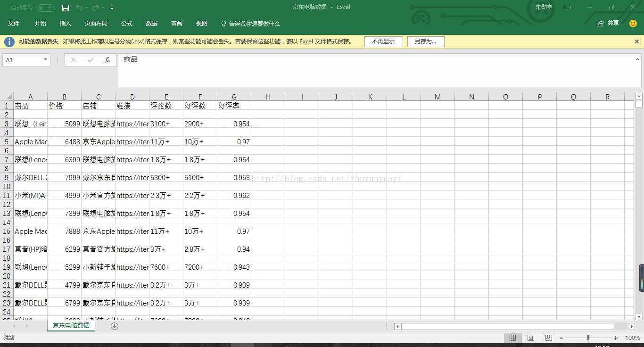Image resolution: width=644 pixels, height=347 pixels.
Task: Click the 京东电脑数据 sheet tab
Action: click(71, 325)
